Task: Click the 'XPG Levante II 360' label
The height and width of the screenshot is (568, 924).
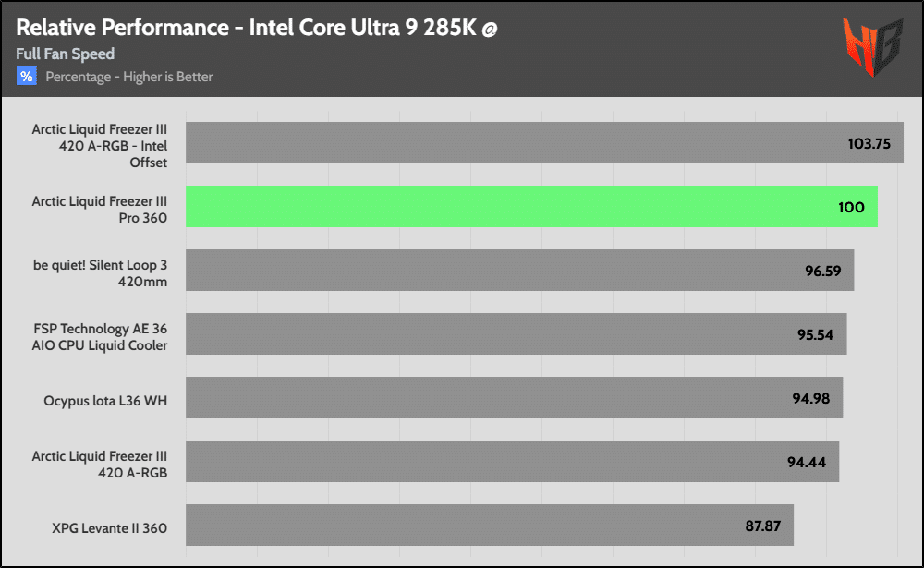Action: tap(109, 528)
